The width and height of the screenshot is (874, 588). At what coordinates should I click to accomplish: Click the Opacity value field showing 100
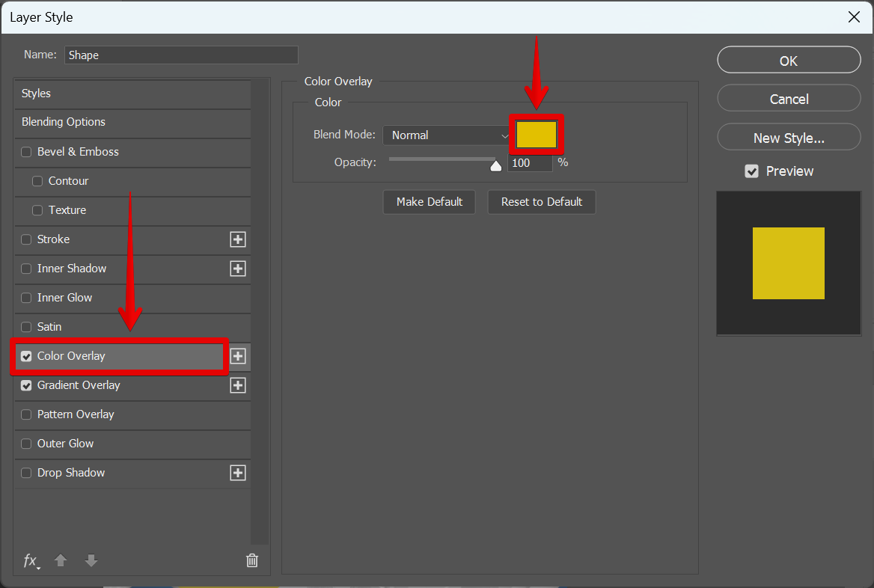[x=530, y=163]
